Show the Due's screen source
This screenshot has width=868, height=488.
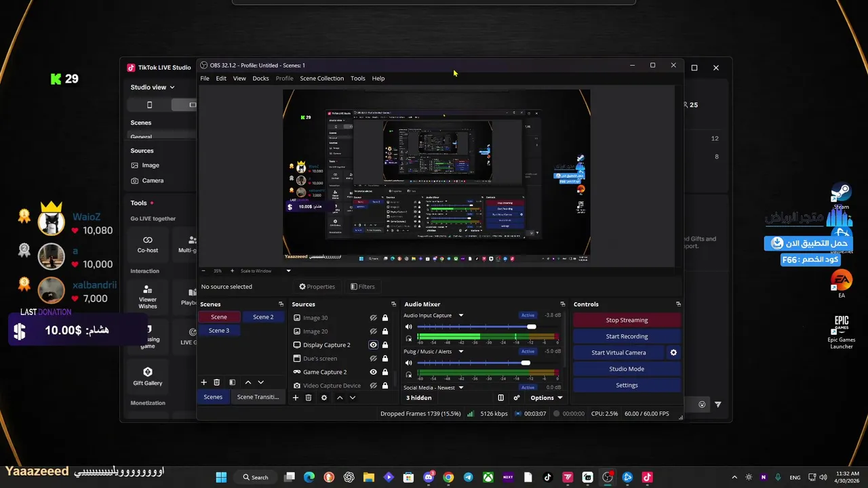point(373,359)
